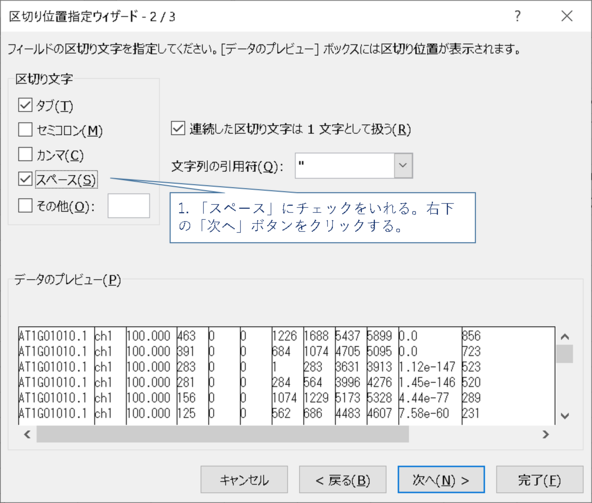Tick the カンマ(C) delimiter checkbox

(25, 154)
